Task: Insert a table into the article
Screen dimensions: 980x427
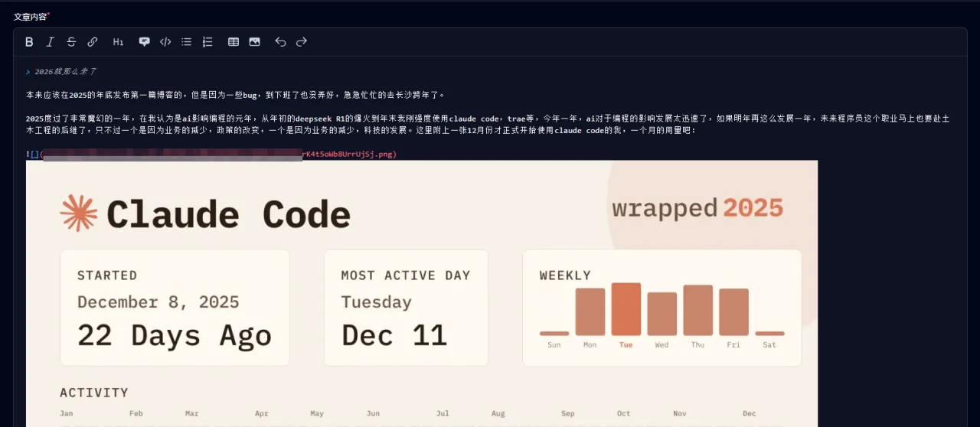Action: tap(234, 42)
